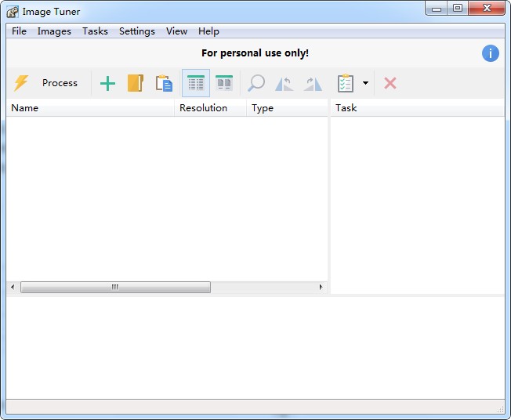Add images with the green plus icon
This screenshot has width=511, height=420.
[x=107, y=83]
